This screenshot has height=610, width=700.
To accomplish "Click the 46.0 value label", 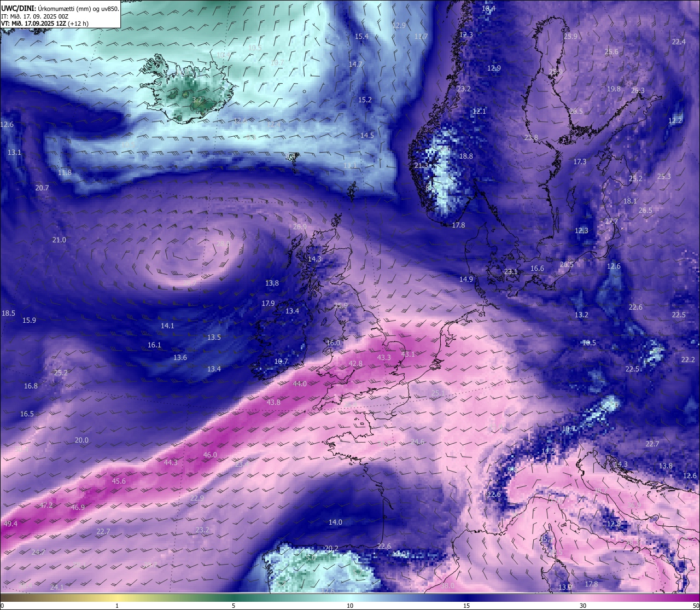I will (x=210, y=455).
